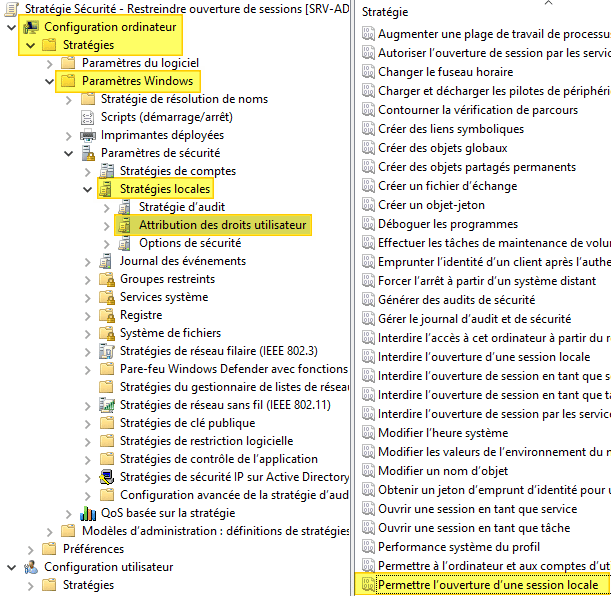Click the Stratégies de réseau sans fil icon

click(107, 405)
